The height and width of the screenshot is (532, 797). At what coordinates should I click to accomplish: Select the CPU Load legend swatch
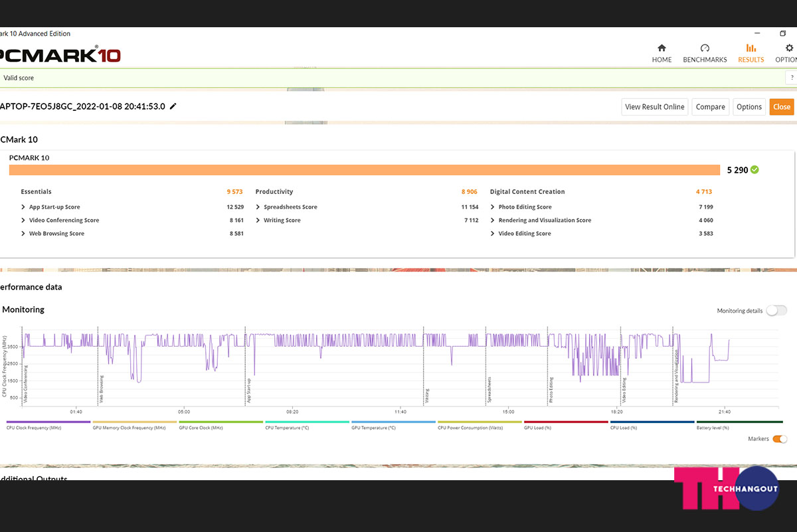point(653,422)
